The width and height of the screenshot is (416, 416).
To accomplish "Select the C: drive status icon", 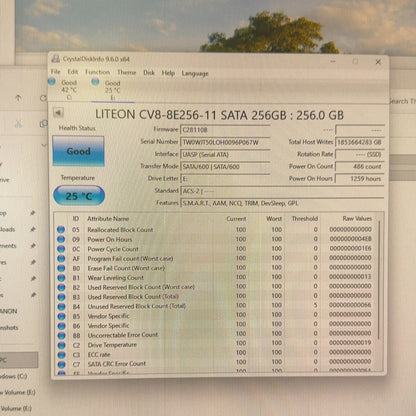I will click(x=52, y=81).
